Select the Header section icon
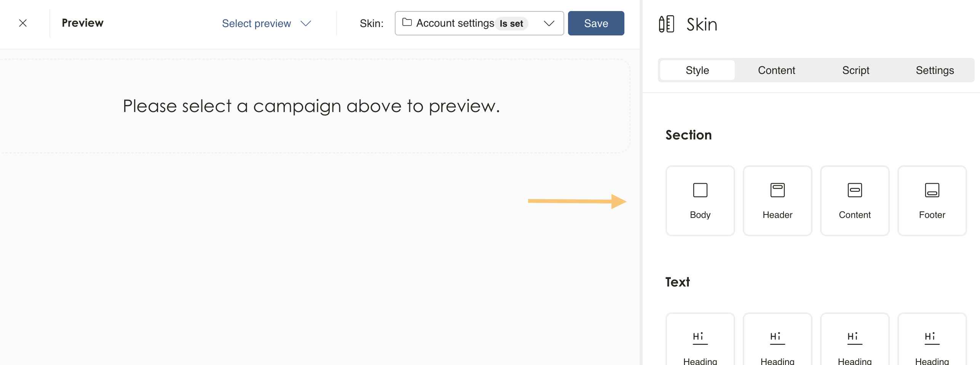The height and width of the screenshot is (365, 980). [777, 190]
